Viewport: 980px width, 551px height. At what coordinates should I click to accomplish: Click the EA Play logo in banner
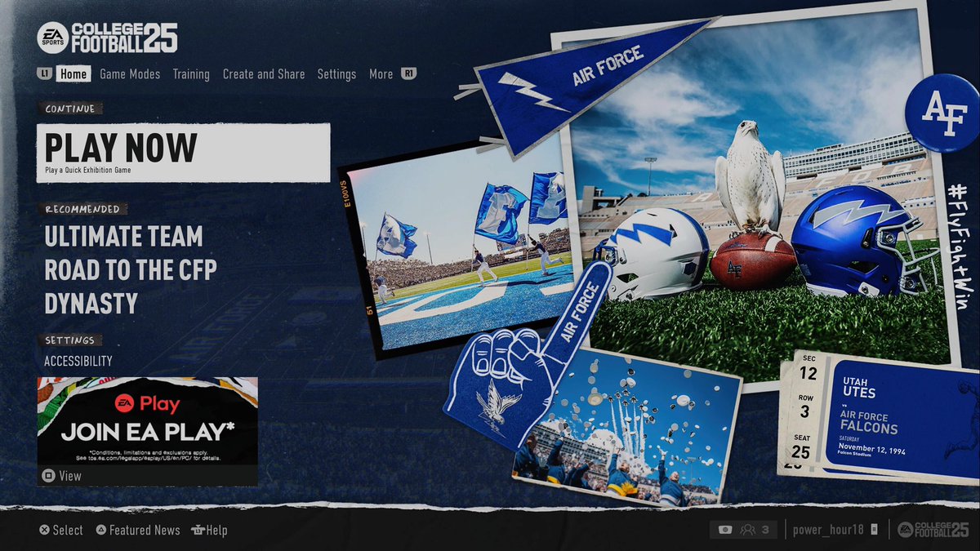tap(147, 402)
